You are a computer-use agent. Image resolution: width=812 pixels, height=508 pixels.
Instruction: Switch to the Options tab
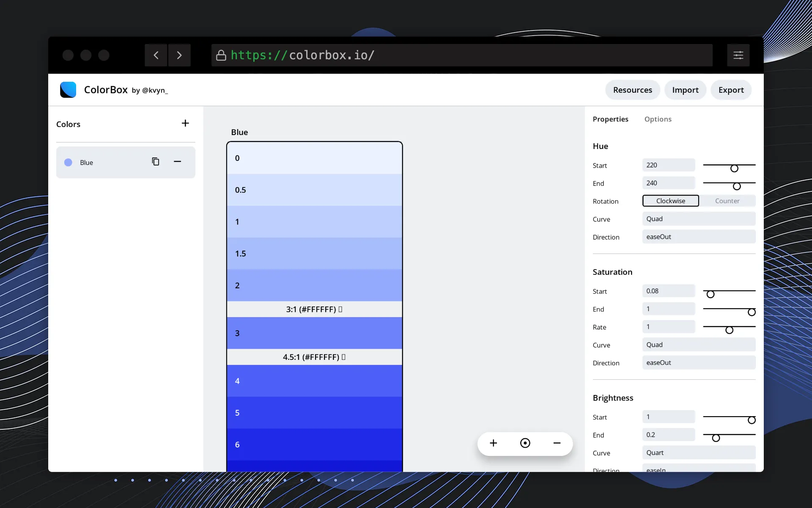click(658, 119)
